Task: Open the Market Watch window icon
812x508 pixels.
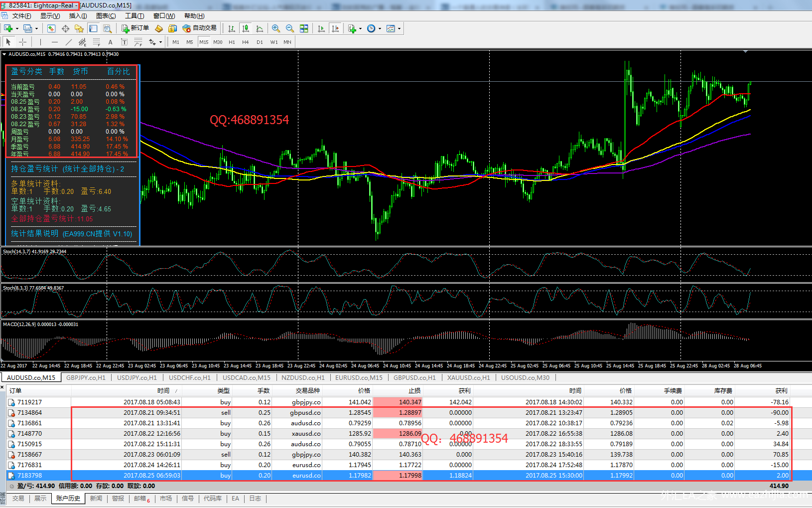Action: 51,28
